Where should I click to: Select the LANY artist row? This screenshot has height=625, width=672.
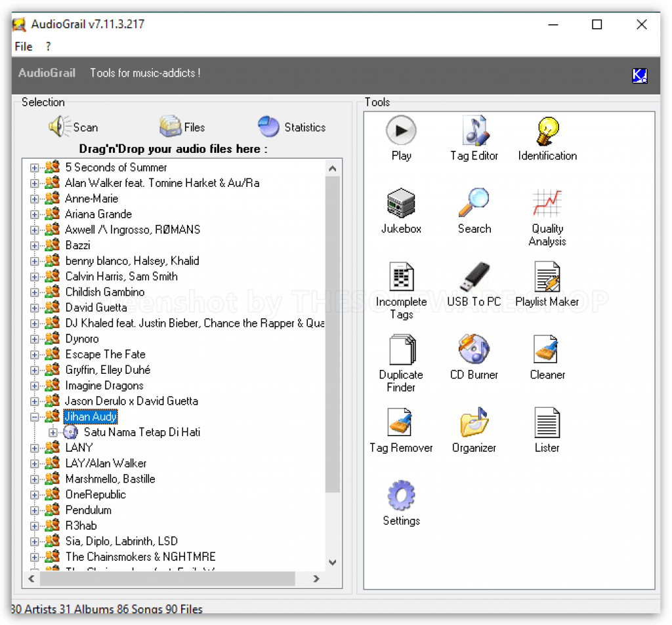coord(79,448)
